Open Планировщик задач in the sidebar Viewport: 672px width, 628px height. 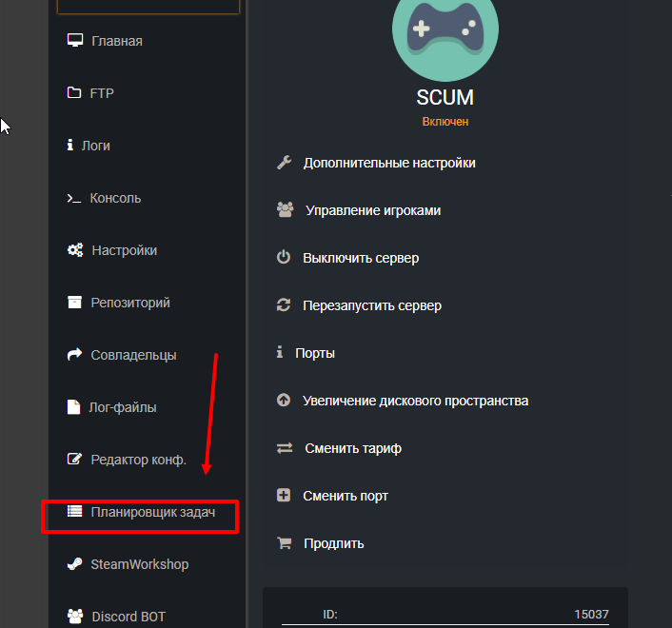click(x=152, y=512)
